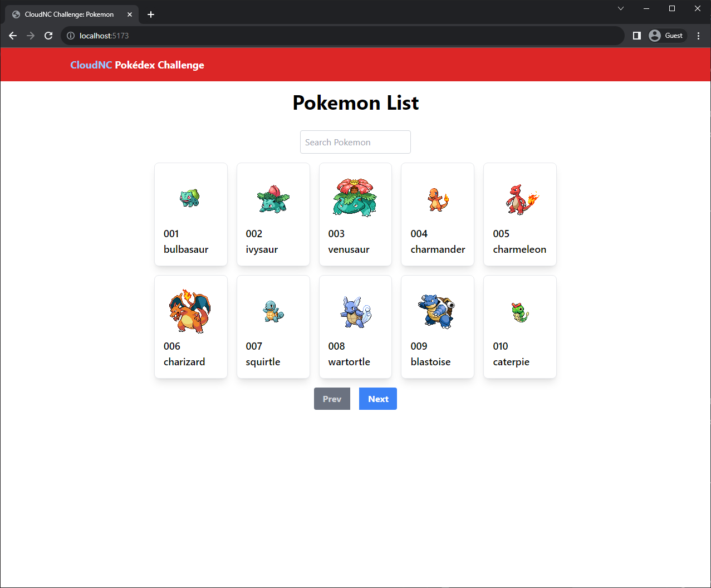Click number 001 on the bulbasaur card
This screenshot has height=588, width=711.
point(171,234)
